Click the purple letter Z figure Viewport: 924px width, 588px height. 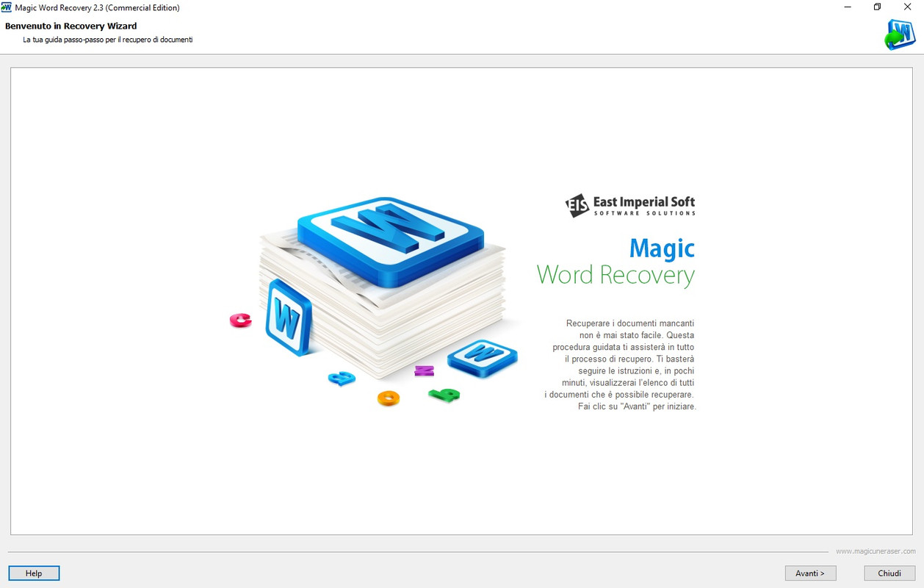(425, 370)
